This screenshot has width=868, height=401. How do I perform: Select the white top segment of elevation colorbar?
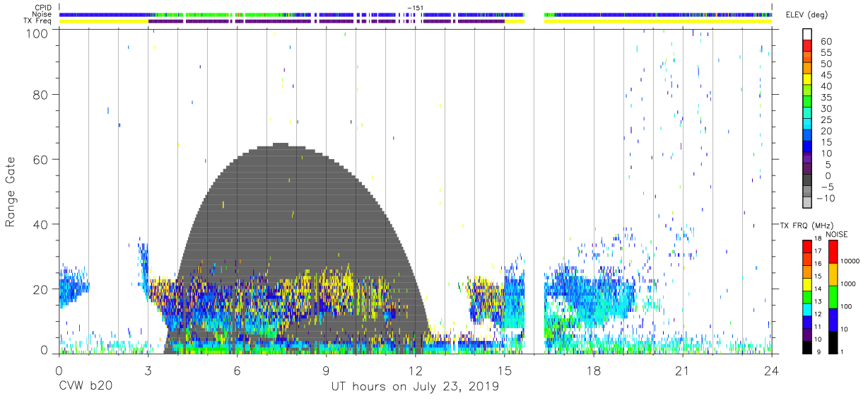click(807, 34)
